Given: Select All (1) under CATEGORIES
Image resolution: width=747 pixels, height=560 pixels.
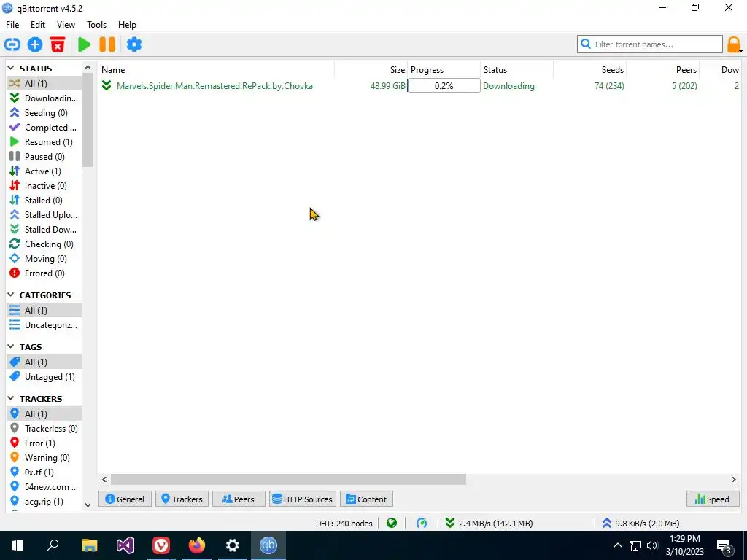Looking at the screenshot, I should pos(44,311).
